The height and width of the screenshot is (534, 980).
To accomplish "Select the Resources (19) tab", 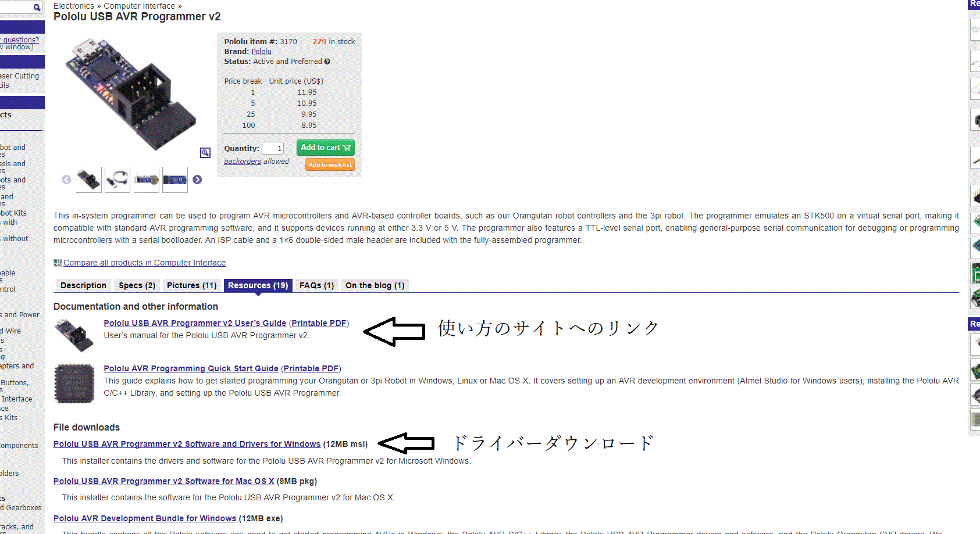I will click(258, 285).
